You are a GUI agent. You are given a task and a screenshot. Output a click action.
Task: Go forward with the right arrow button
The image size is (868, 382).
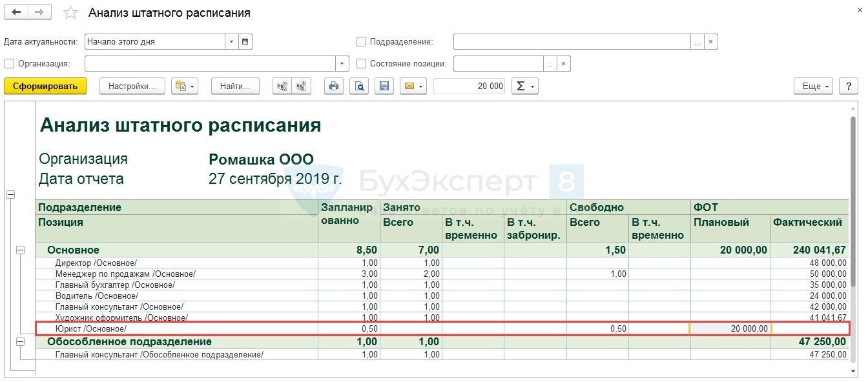(x=40, y=12)
